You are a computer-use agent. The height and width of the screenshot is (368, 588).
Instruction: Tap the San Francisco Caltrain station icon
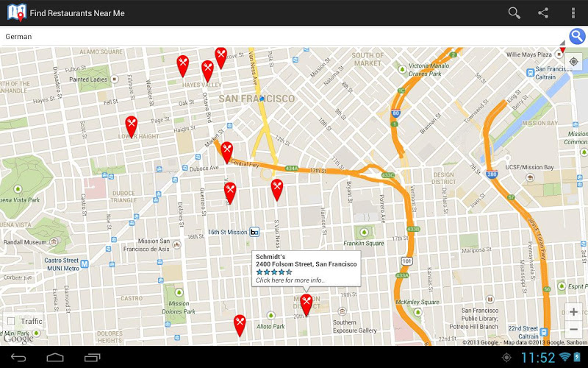(530, 73)
